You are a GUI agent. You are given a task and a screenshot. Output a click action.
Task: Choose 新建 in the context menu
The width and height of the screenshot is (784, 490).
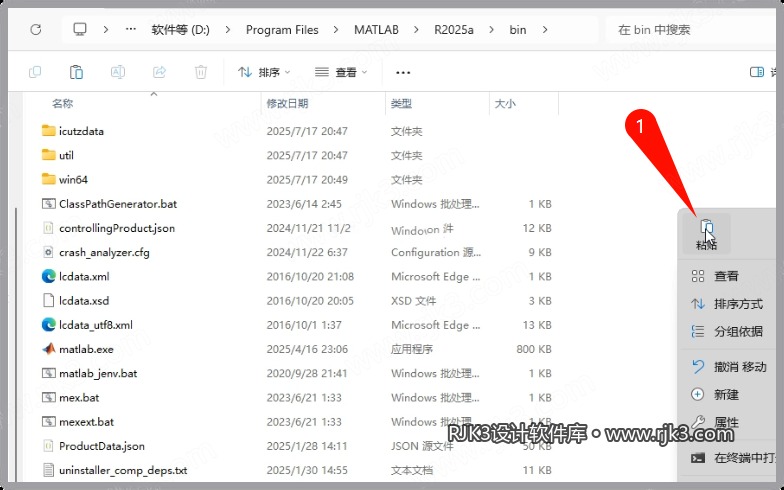point(715,394)
